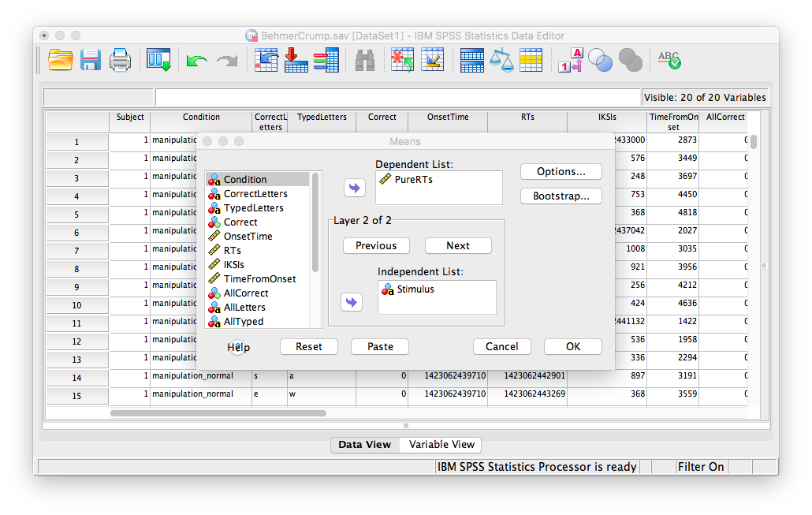Switch to Variable View tab
Screen dimensions: 812x515
[x=441, y=445]
